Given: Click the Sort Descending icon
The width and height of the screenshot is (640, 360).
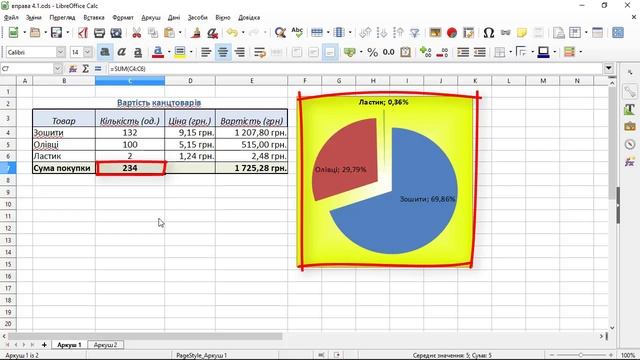Looking at the screenshot, I should coord(398,33).
